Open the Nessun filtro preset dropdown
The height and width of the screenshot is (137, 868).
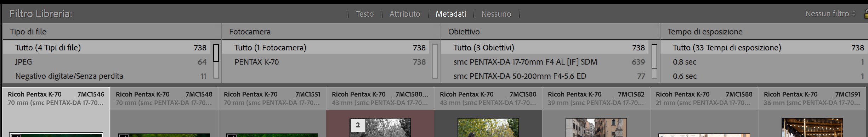pyautogui.click(x=830, y=14)
